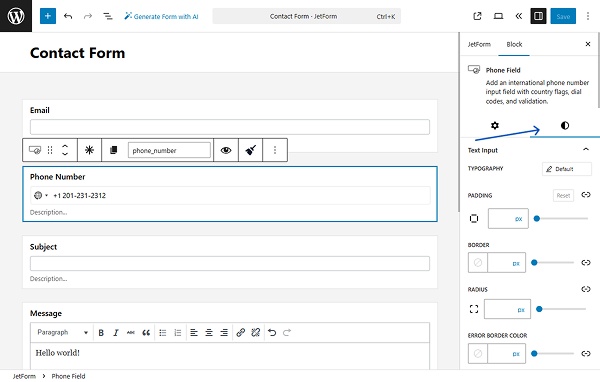Edit the Phone Number field description
The image size is (600, 382).
[x=49, y=212]
